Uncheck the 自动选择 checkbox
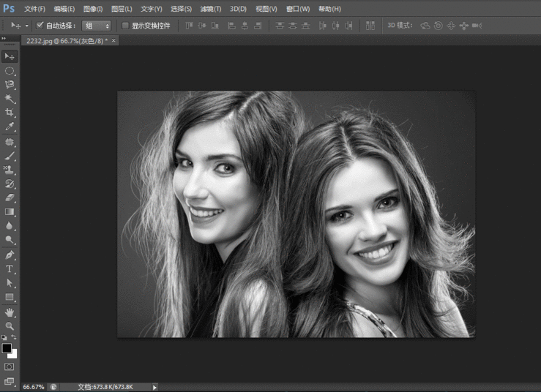 click(40, 25)
